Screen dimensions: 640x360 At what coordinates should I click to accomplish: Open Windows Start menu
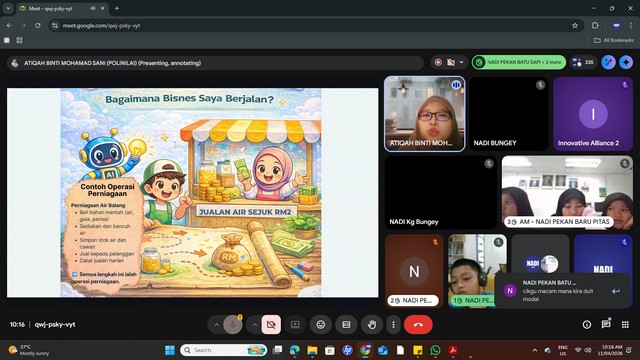point(170,350)
